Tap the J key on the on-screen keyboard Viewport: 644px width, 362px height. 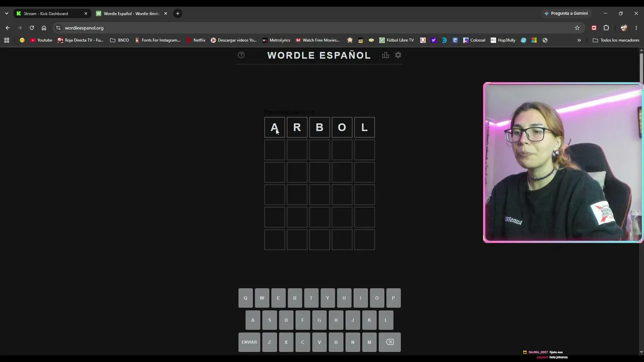pos(353,320)
